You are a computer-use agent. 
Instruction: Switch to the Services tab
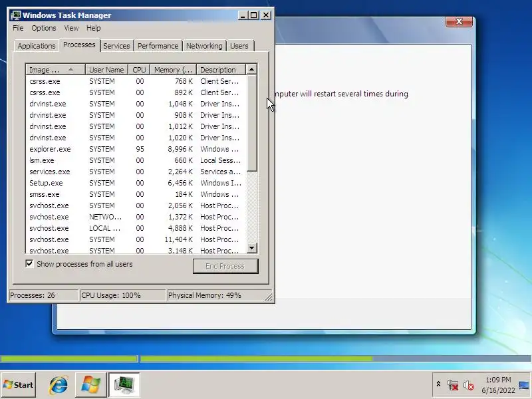[x=116, y=46]
